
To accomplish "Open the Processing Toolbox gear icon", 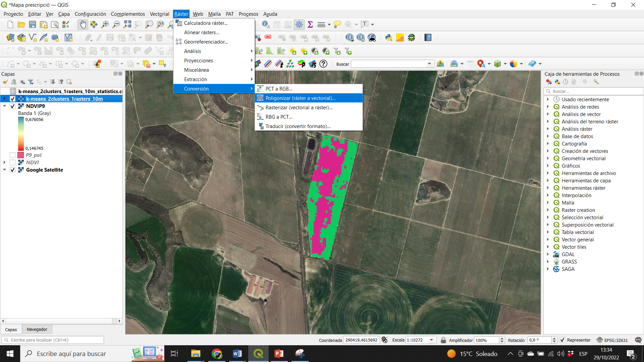I will [299, 24].
